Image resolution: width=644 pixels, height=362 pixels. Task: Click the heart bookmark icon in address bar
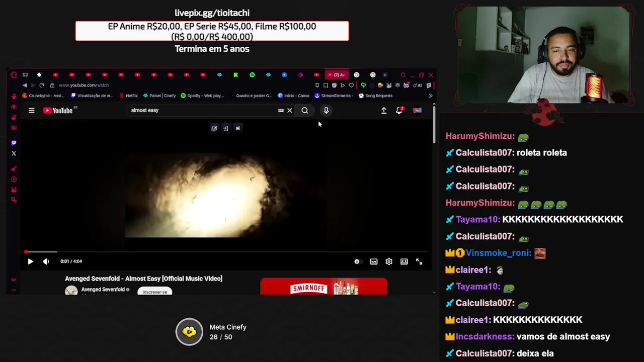351,85
